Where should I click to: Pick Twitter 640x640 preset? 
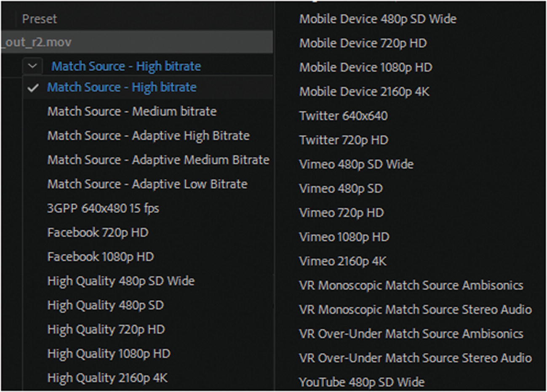coord(343,116)
